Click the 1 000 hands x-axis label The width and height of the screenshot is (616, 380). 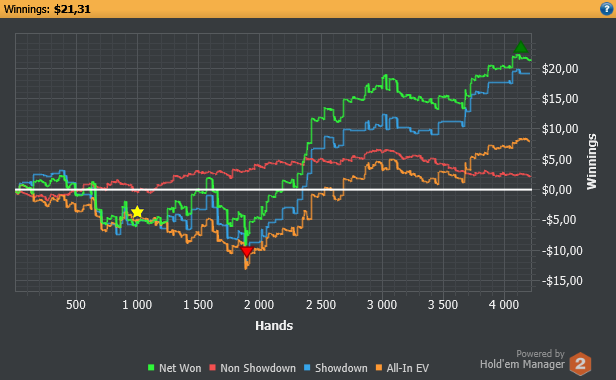137,305
